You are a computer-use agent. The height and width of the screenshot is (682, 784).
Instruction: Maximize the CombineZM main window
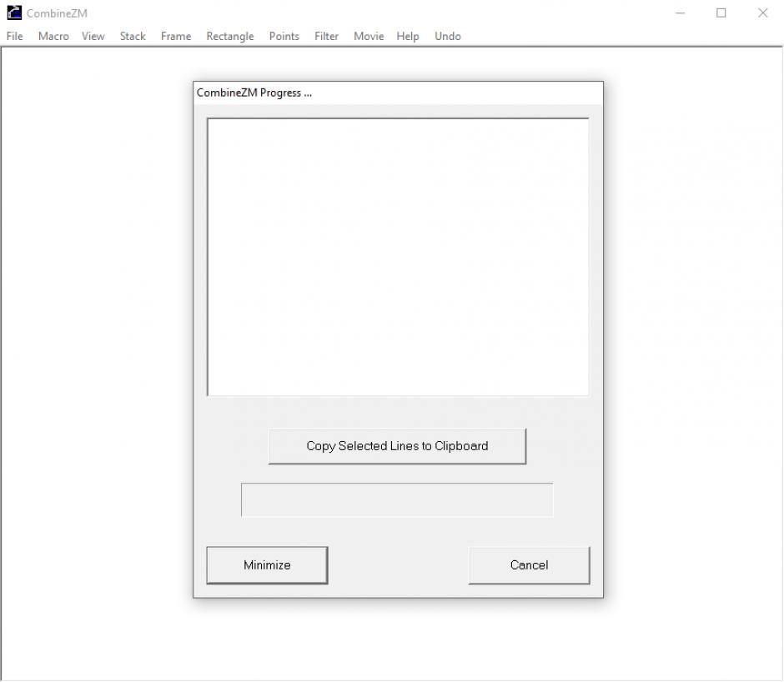point(721,13)
